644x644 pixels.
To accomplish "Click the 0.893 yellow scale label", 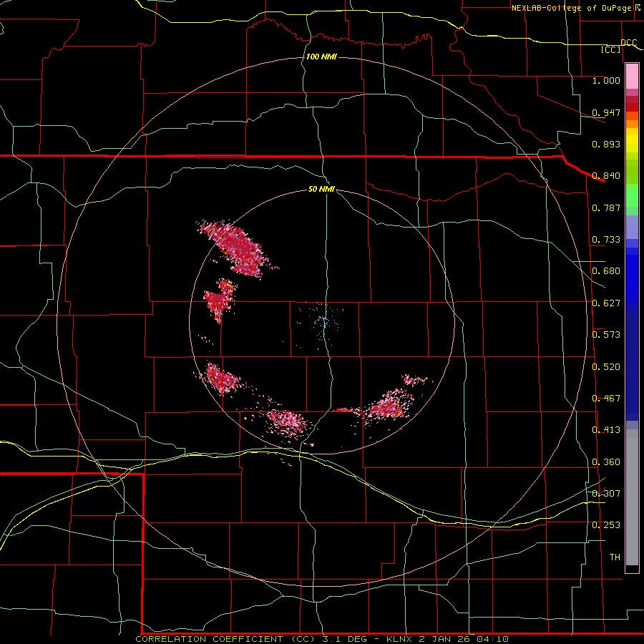I will pyautogui.click(x=606, y=144).
